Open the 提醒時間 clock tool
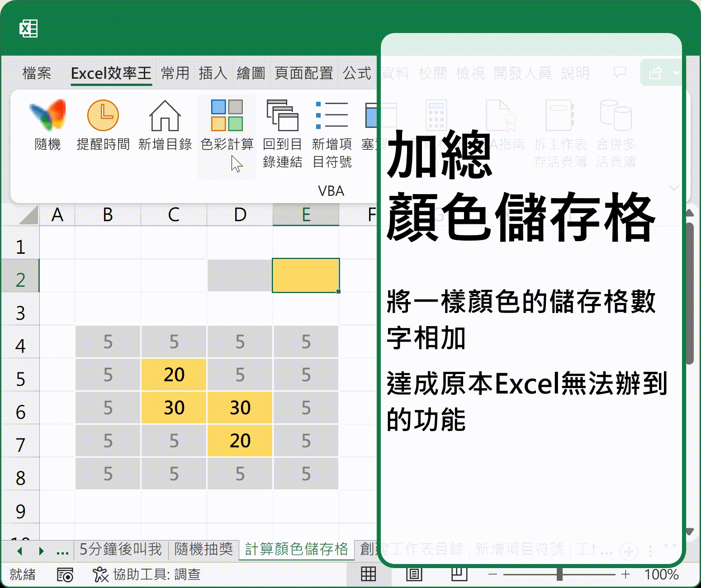Screen dimensions: 701x588 pyautogui.click(x=103, y=116)
